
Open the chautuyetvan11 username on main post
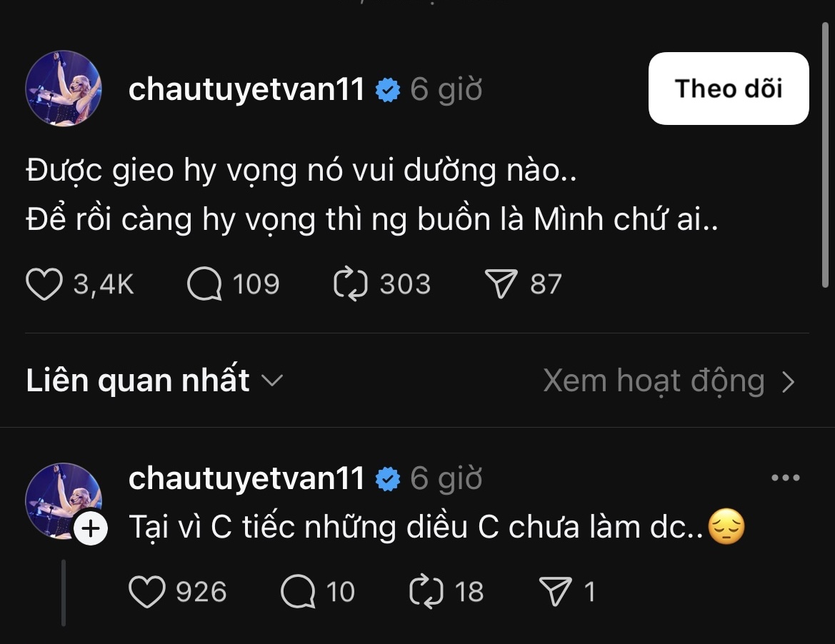click(x=246, y=90)
